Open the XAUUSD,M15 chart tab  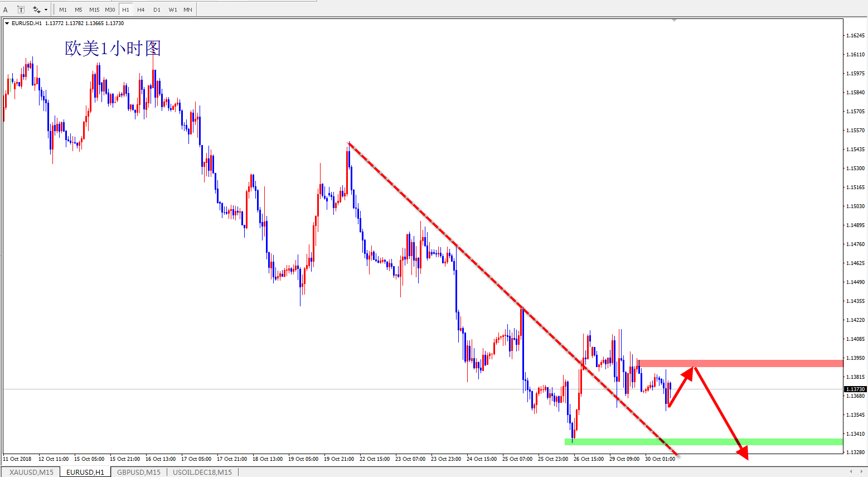coord(31,472)
